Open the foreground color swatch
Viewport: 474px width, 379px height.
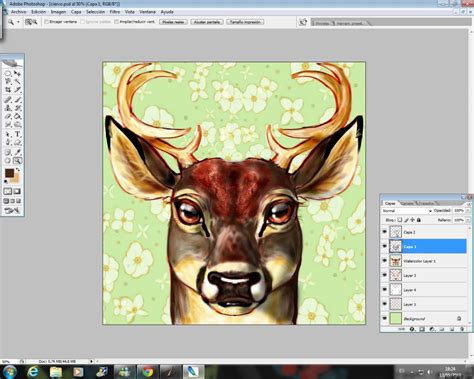(x=9, y=173)
